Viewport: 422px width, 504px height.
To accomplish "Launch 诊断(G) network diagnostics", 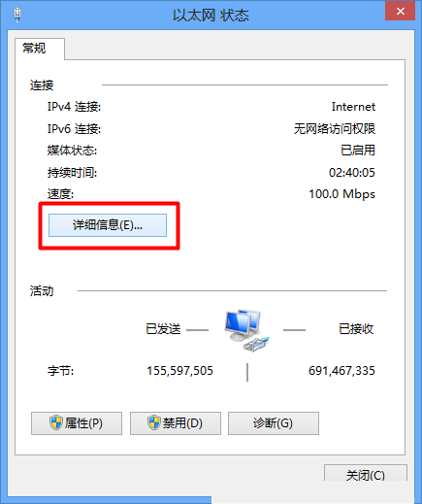I will tap(274, 423).
